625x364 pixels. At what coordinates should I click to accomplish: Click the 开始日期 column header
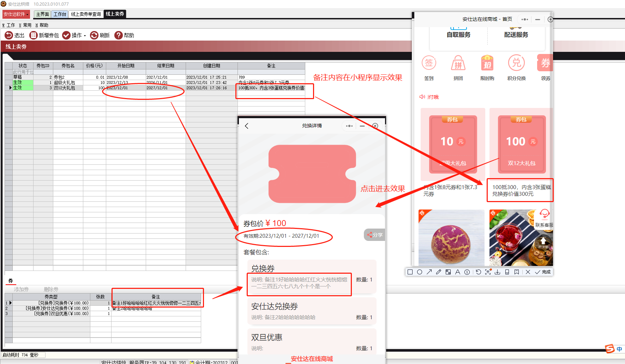point(126,66)
